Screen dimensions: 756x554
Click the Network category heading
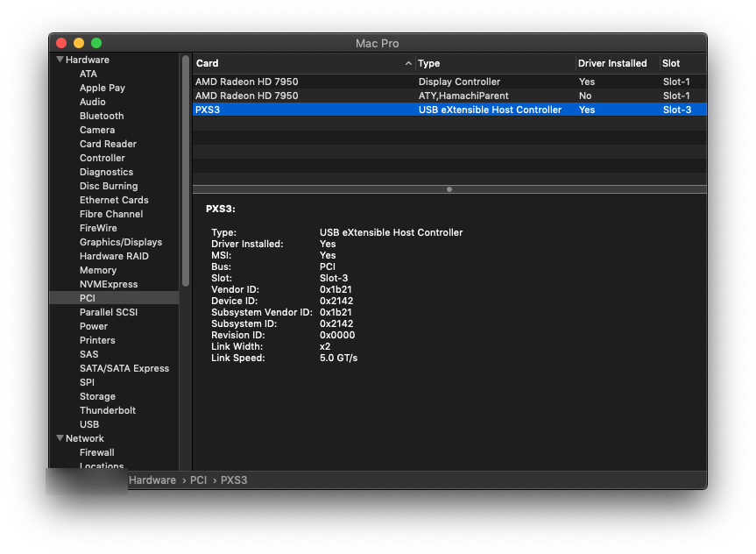85,438
